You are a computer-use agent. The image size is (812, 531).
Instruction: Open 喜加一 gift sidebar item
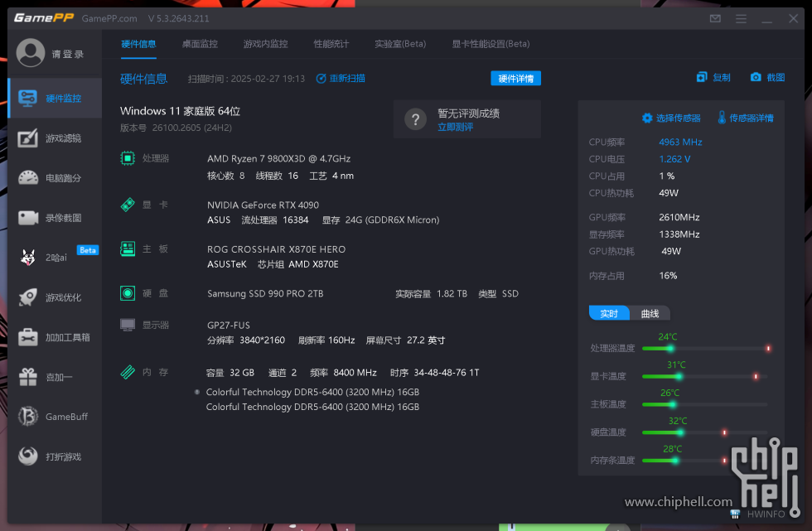point(55,377)
